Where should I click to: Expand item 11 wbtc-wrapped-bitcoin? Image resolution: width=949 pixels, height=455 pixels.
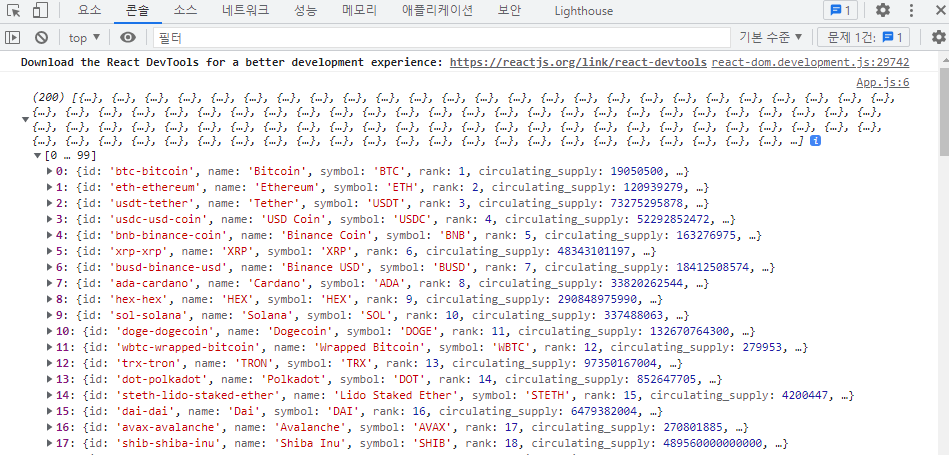click(50, 347)
